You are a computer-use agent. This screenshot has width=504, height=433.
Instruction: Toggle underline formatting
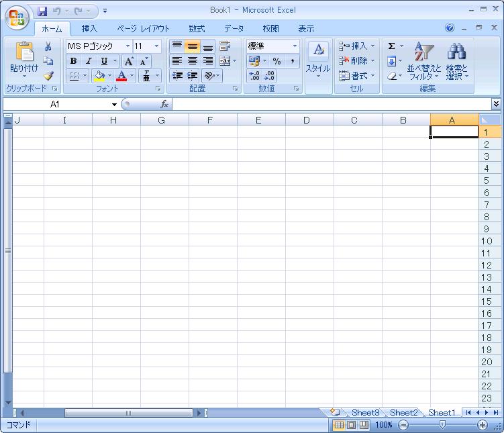pos(104,61)
